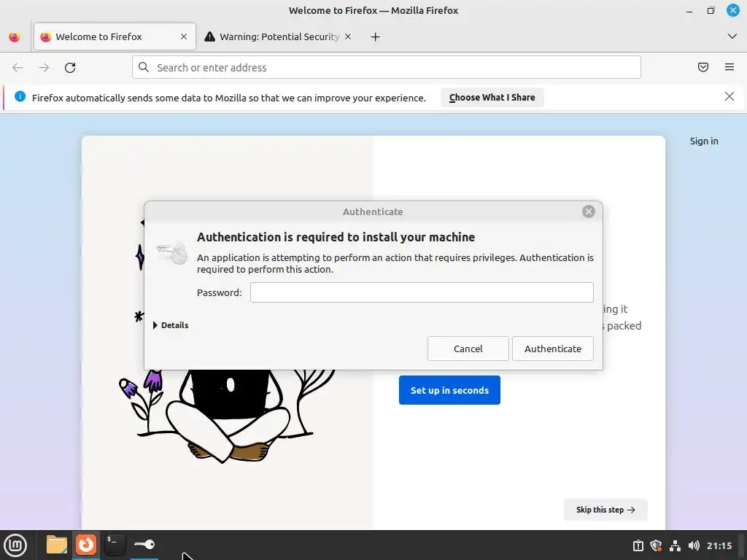This screenshot has width=747, height=560.
Task: Close the Welcome to Firefox tab
Action: [184, 36]
